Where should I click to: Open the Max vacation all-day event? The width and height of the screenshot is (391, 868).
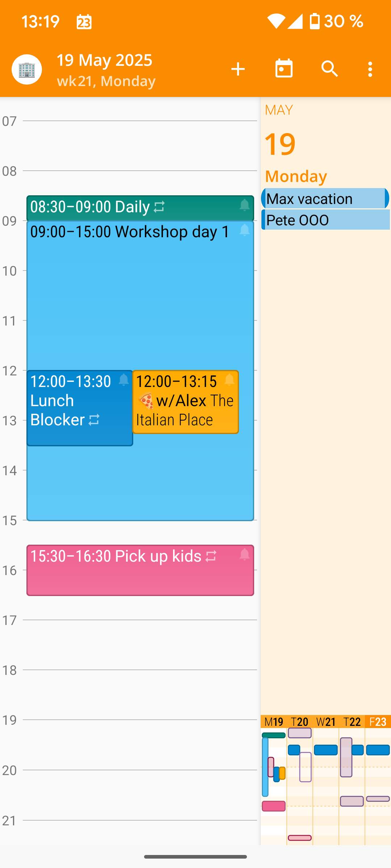325,198
